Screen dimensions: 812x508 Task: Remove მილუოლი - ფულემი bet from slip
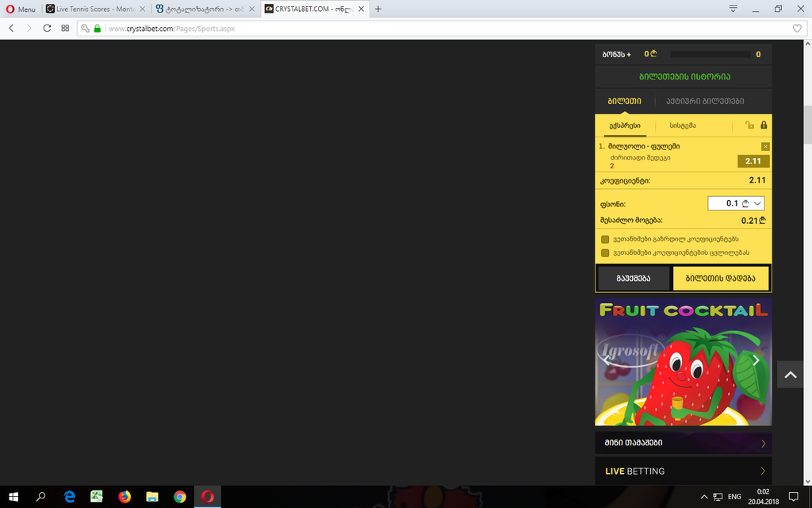[765, 147]
